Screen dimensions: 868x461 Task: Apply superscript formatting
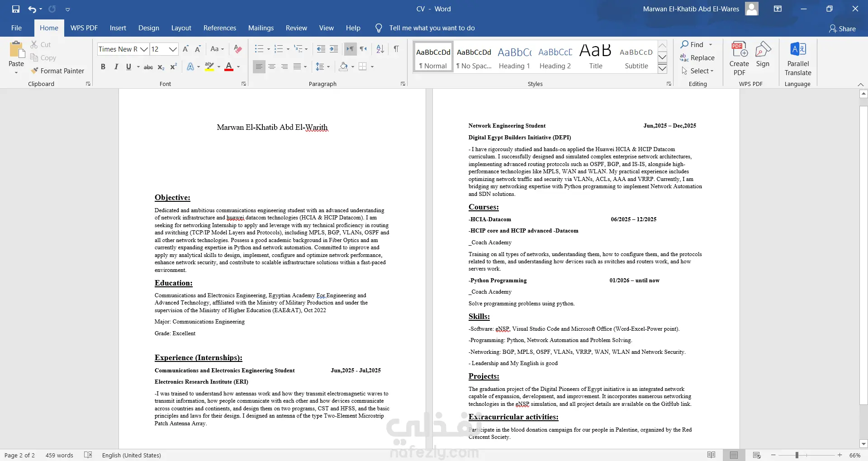click(173, 67)
